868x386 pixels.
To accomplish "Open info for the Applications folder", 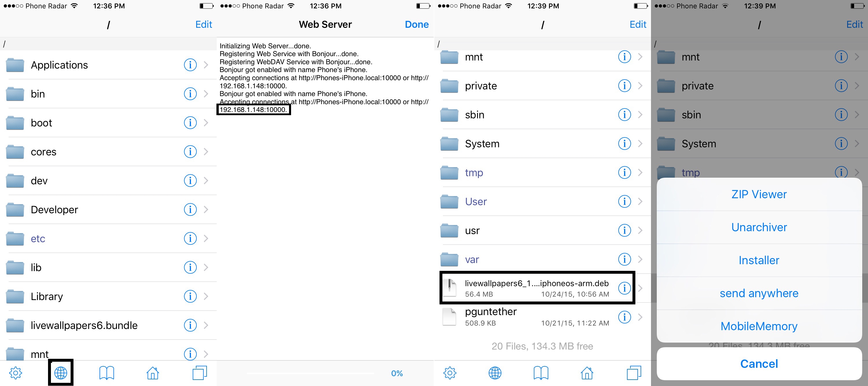I will click(x=190, y=65).
